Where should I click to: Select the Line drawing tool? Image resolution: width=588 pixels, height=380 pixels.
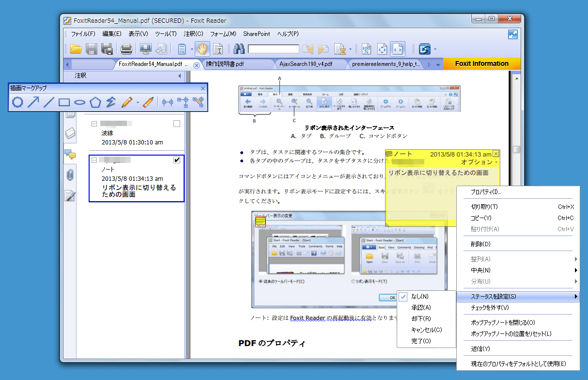49,102
